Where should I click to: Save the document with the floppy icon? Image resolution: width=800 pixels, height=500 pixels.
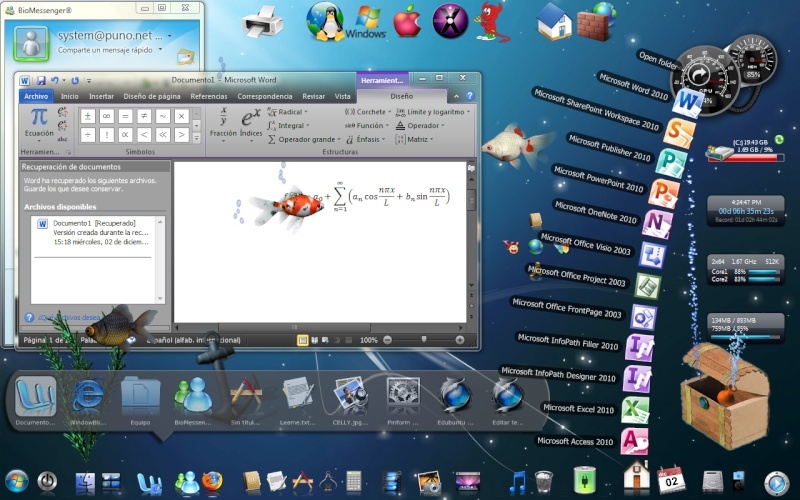click(41, 81)
